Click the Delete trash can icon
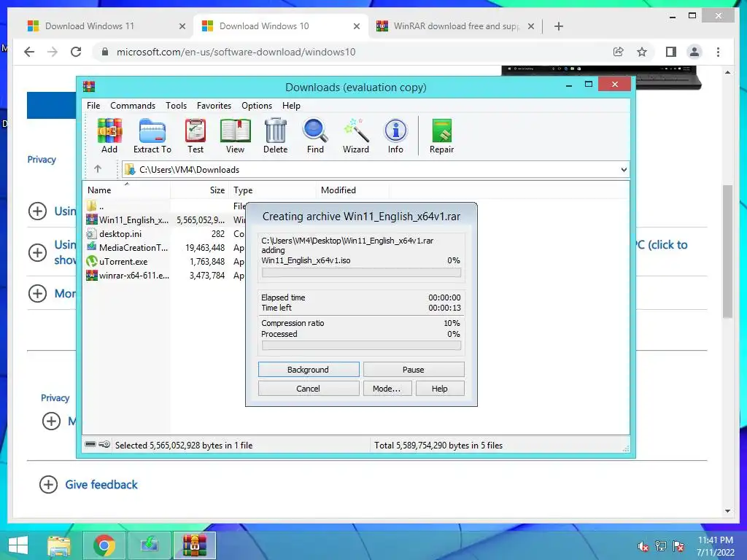Viewport: 747px width, 560px height. point(275,136)
